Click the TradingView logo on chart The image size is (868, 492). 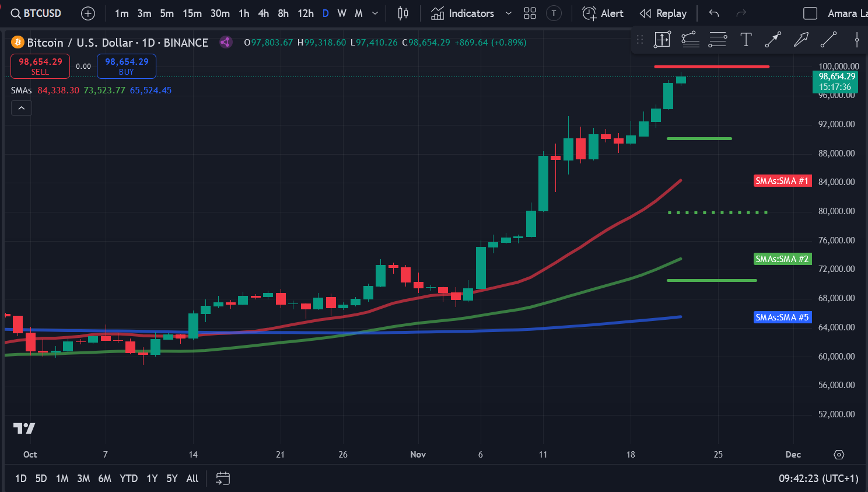(24, 429)
